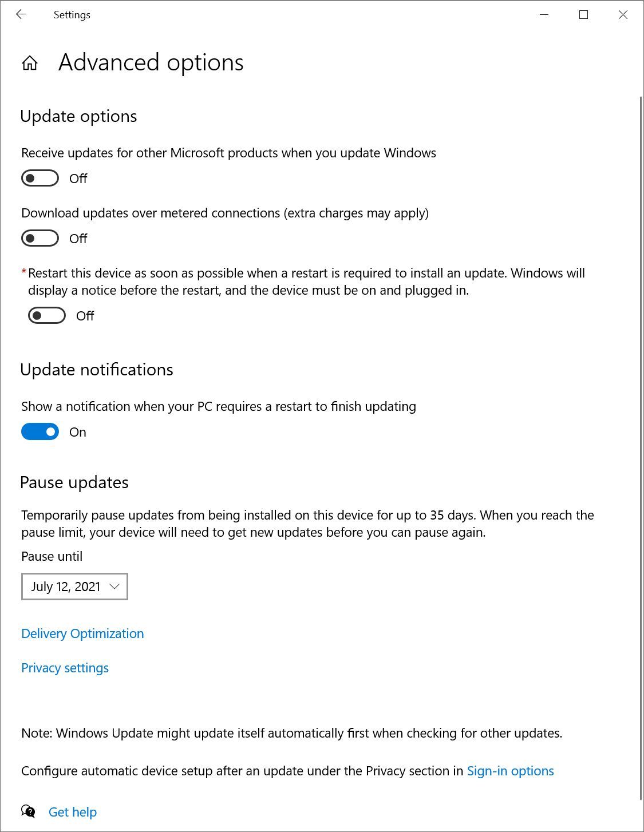Click the Settings title in the title bar

point(72,15)
